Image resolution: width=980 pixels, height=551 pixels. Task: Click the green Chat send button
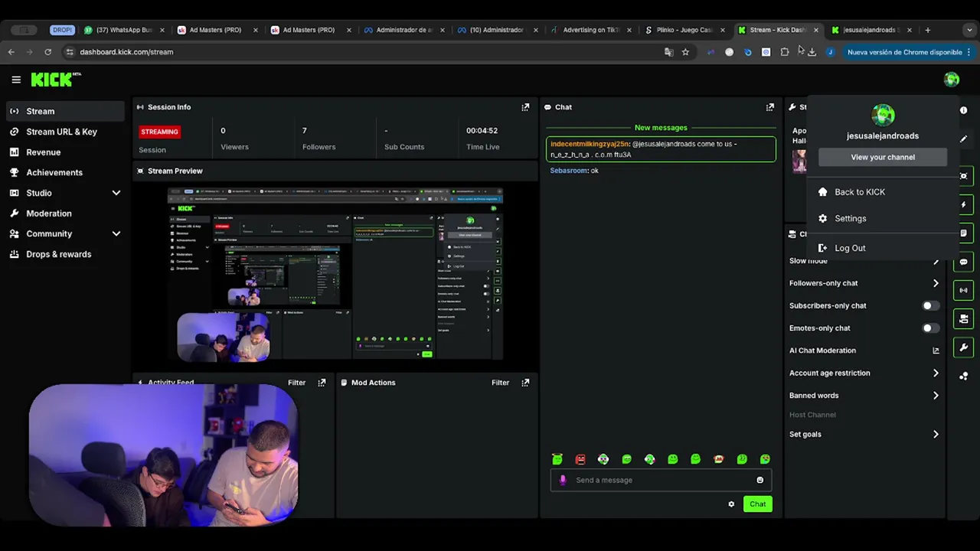[x=757, y=504]
